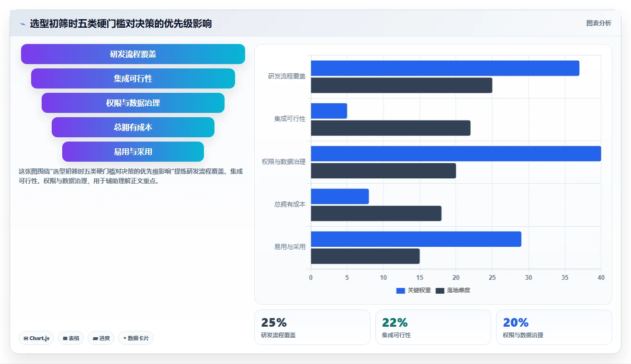Click the dark 落地难度 legend swatch
Screen dimensions: 631x364
click(x=440, y=290)
